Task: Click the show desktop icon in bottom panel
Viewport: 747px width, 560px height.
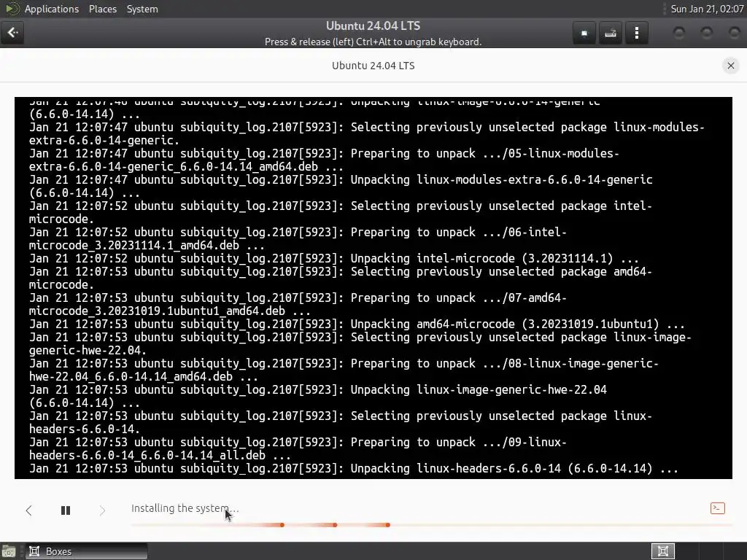Action: (x=9, y=551)
